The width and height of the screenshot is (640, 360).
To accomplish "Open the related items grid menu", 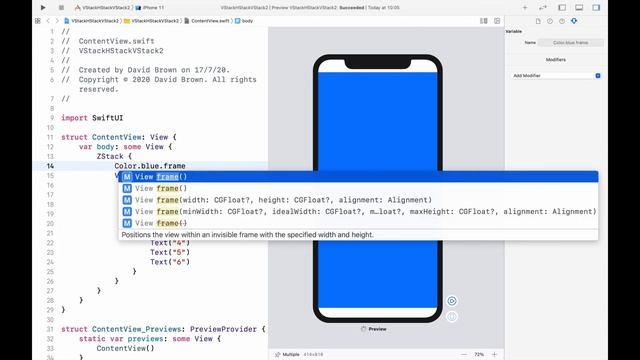I will 38,21.
